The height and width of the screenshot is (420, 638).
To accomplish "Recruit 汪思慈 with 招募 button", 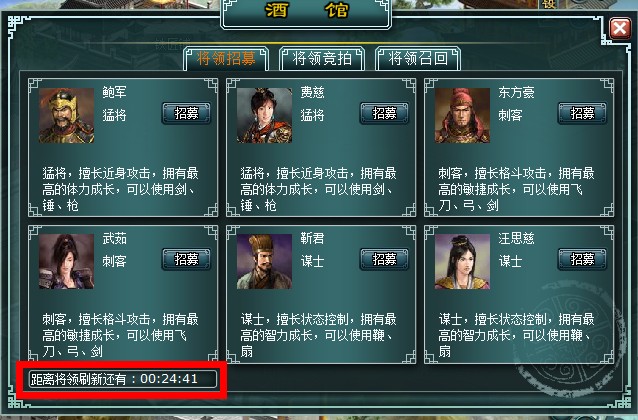I will pos(582,259).
